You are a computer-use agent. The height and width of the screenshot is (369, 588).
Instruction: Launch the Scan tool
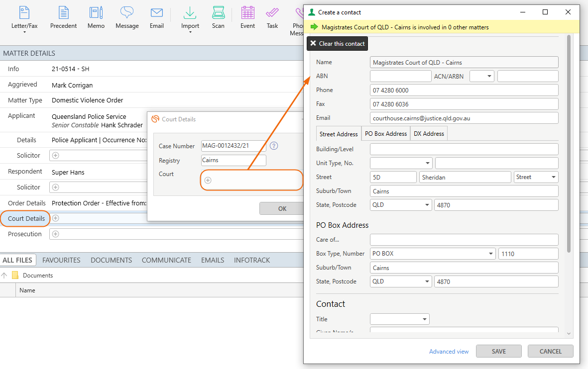point(218,17)
